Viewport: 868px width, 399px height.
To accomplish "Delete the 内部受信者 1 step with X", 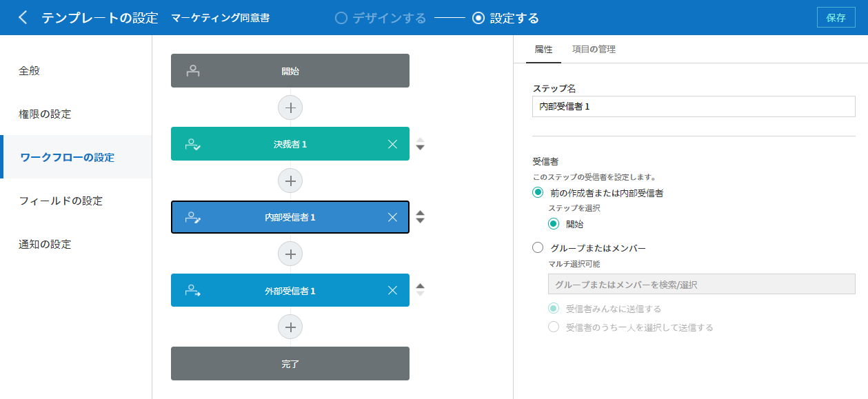I will tap(392, 217).
